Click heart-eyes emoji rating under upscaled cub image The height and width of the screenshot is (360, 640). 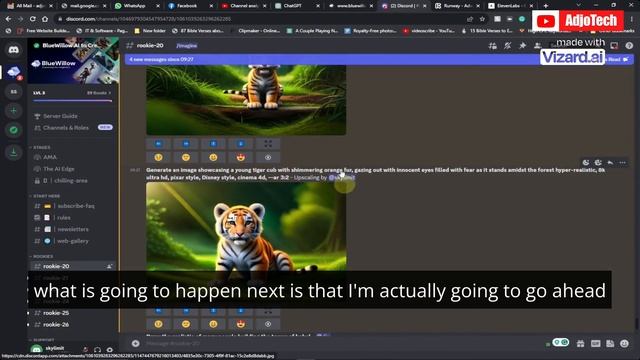coord(240,324)
